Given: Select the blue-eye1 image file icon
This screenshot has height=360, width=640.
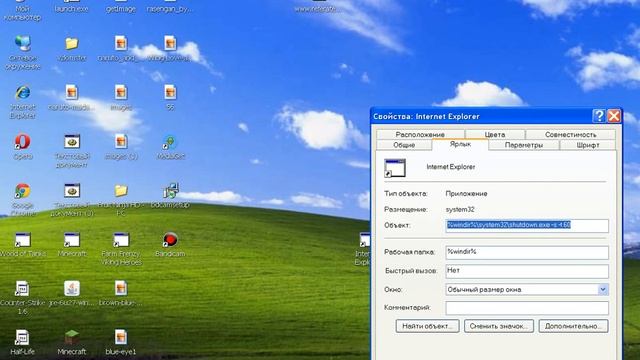Looking at the screenshot, I should coord(121,338).
